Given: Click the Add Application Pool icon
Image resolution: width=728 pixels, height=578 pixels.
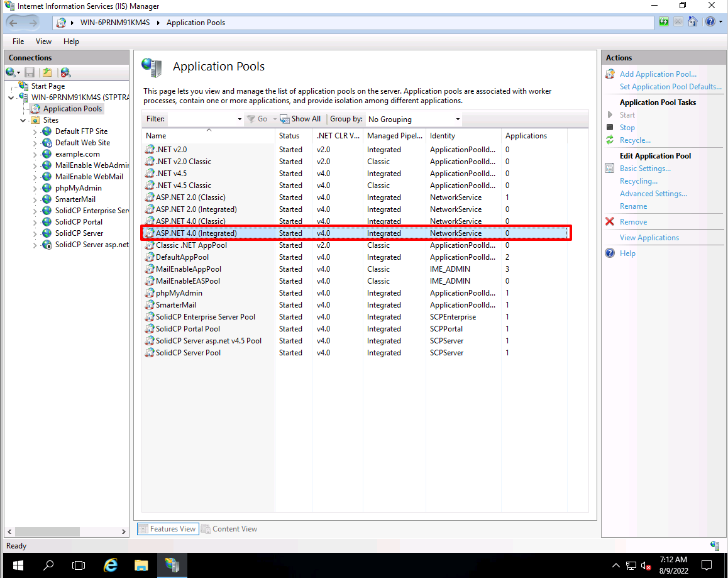Looking at the screenshot, I should tap(610, 74).
